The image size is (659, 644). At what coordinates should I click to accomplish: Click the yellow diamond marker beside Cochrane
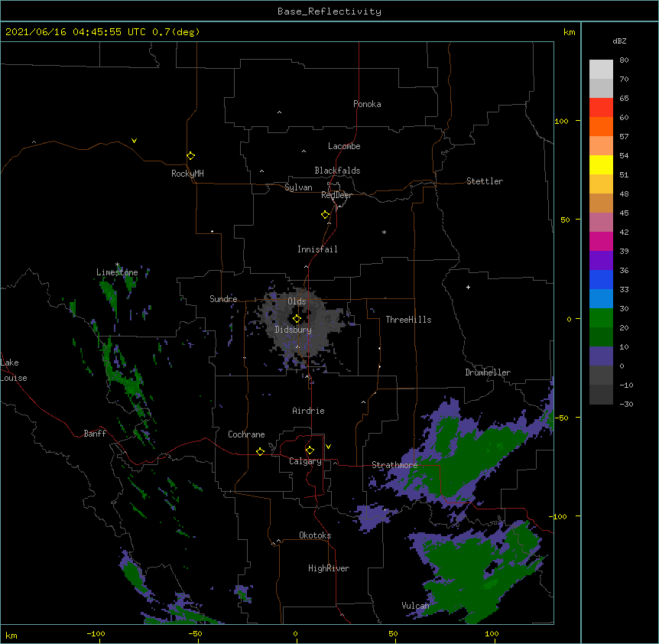click(x=260, y=451)
